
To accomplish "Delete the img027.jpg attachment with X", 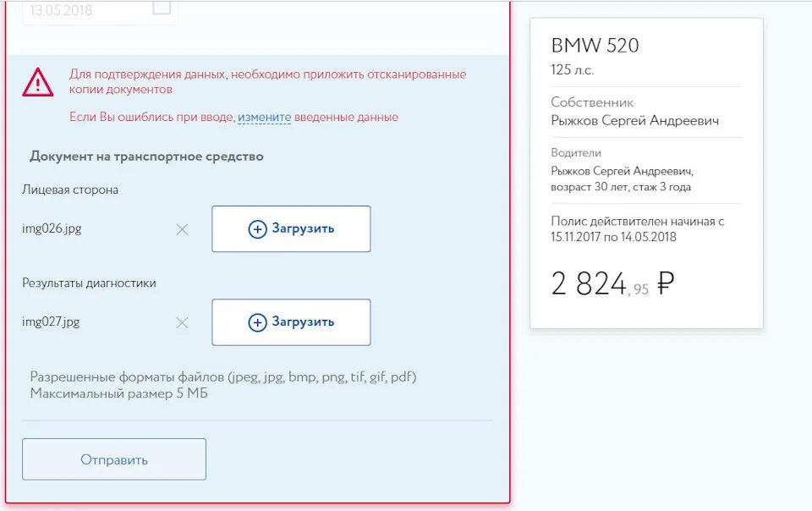I will pyautogui.click(x=182, y=322).
